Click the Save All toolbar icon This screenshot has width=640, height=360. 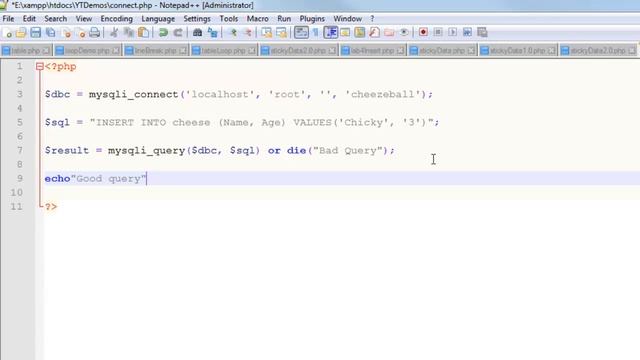(51, 33)
